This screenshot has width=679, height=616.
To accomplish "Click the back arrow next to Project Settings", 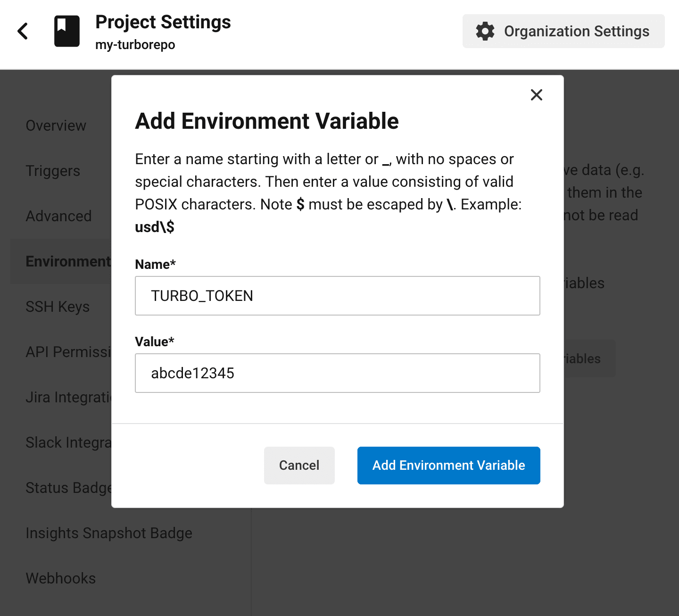I will point(22,31).
